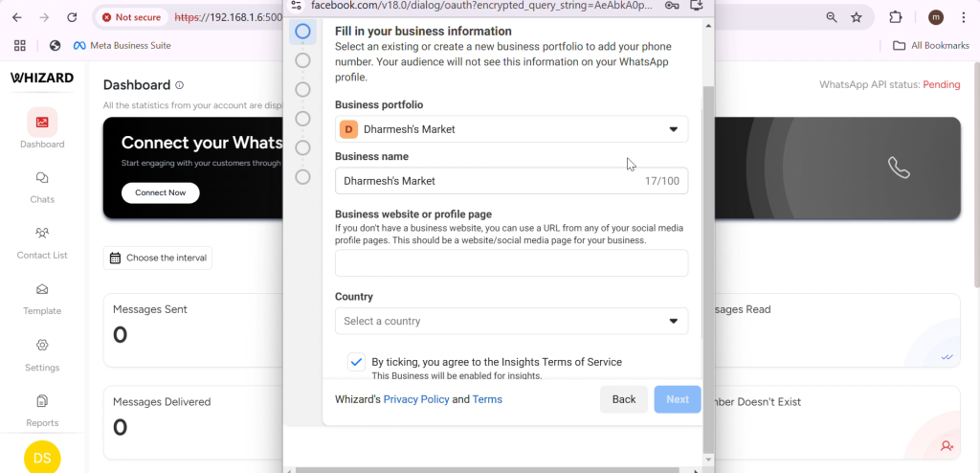Viewport: 980px width, 473px height.
Task: Click the Messages Sent card title
Action: pos(150,309)
